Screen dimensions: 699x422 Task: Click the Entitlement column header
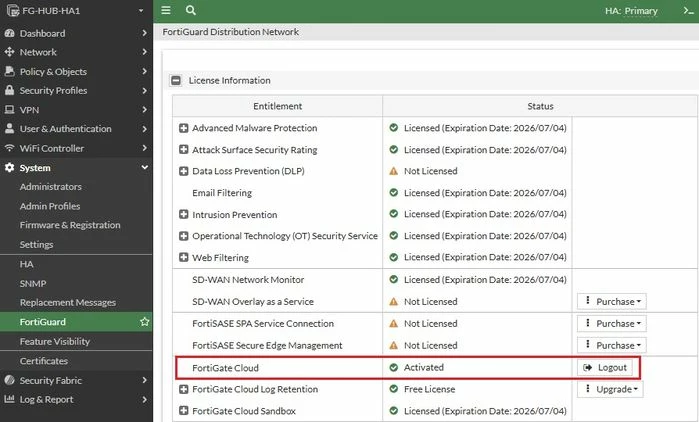tap(277, 106)
